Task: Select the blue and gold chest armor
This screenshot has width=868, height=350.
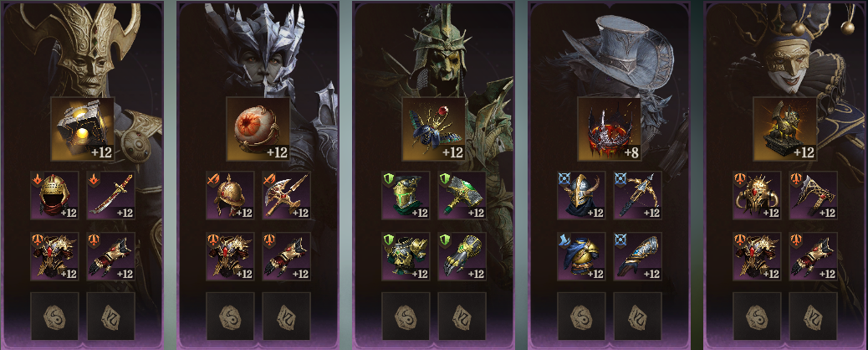Action: (x=581, y=256)
